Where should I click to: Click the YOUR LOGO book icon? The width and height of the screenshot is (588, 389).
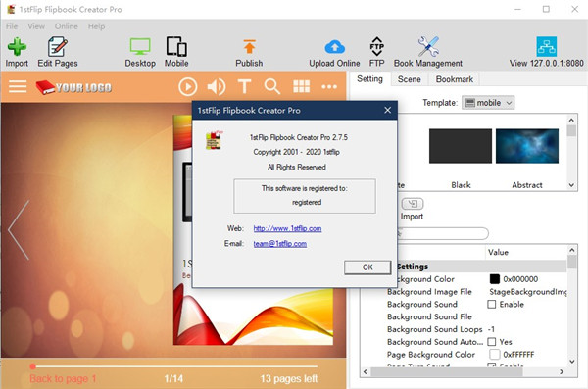point(45,87)
